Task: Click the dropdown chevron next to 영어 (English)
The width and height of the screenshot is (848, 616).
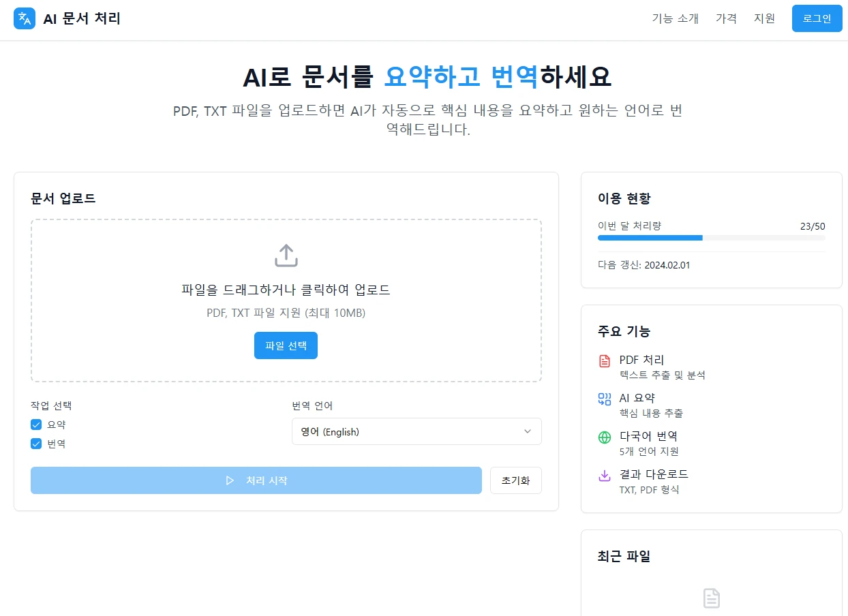Action: coord(526,431)
